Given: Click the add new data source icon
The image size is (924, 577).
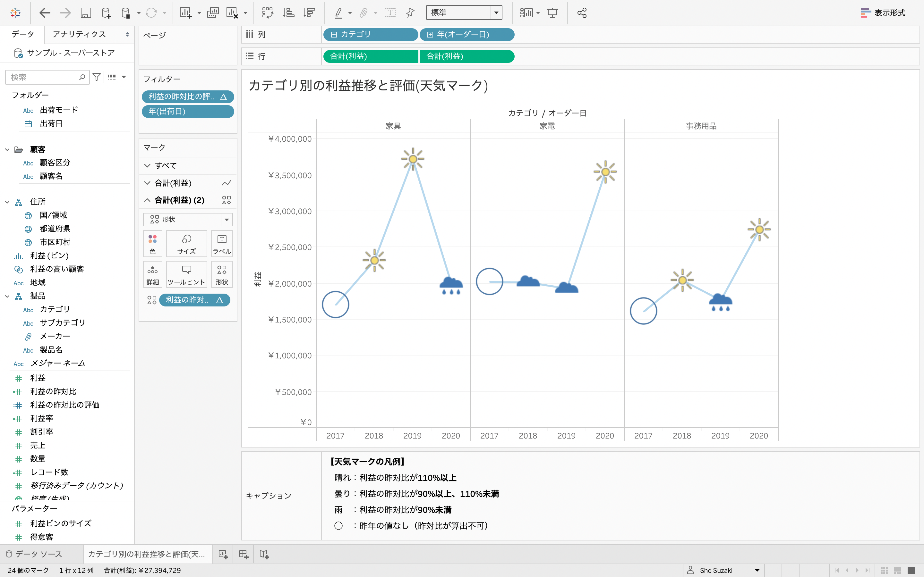Looking at the screenshot, I should pyautogui.click(x=106, y=13).
